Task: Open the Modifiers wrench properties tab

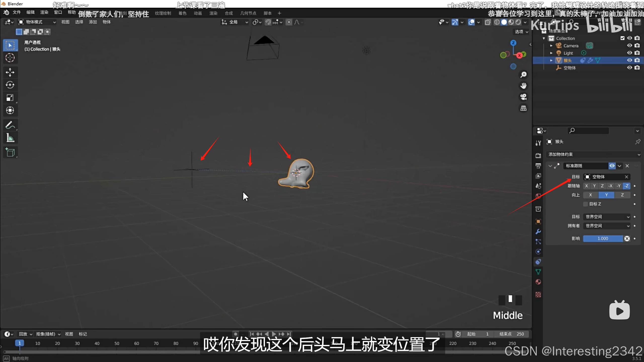Action: pyautogui.click(x=538, y=232)
